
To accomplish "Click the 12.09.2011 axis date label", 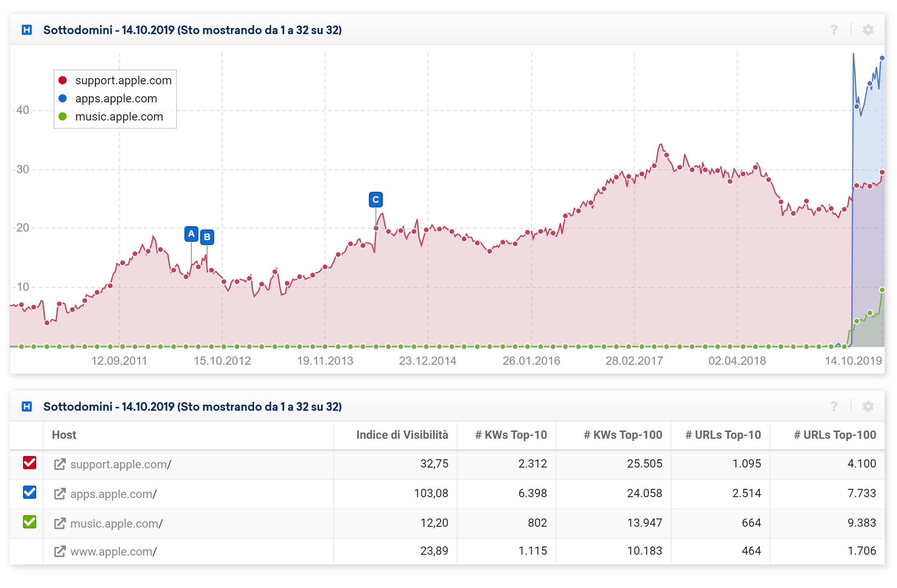I will point(119,361).
